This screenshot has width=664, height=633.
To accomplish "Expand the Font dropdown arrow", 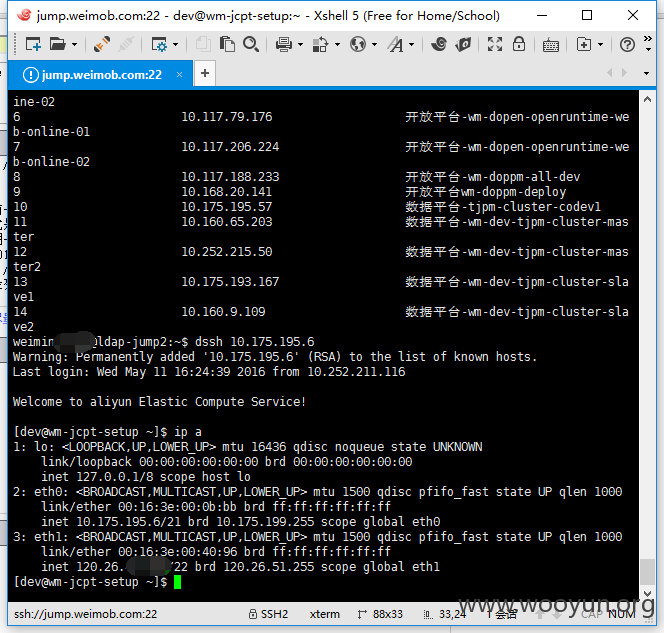I will click(412, 44).
